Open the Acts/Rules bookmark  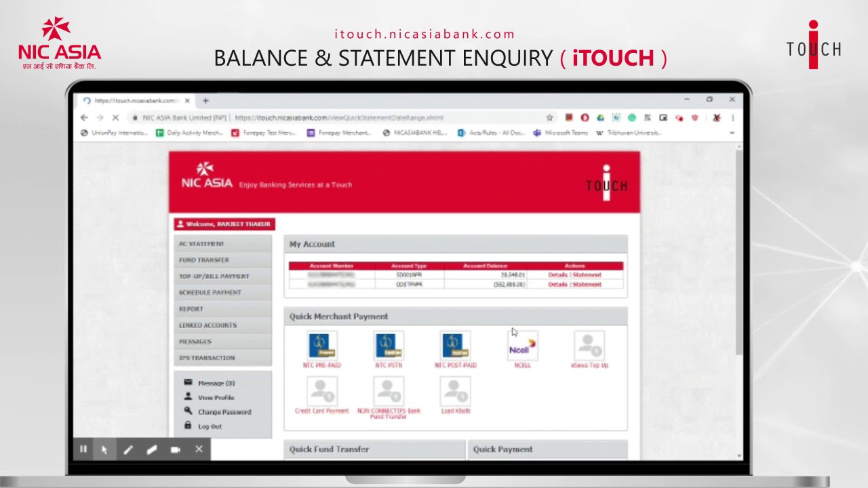click(x=492, y=133)
